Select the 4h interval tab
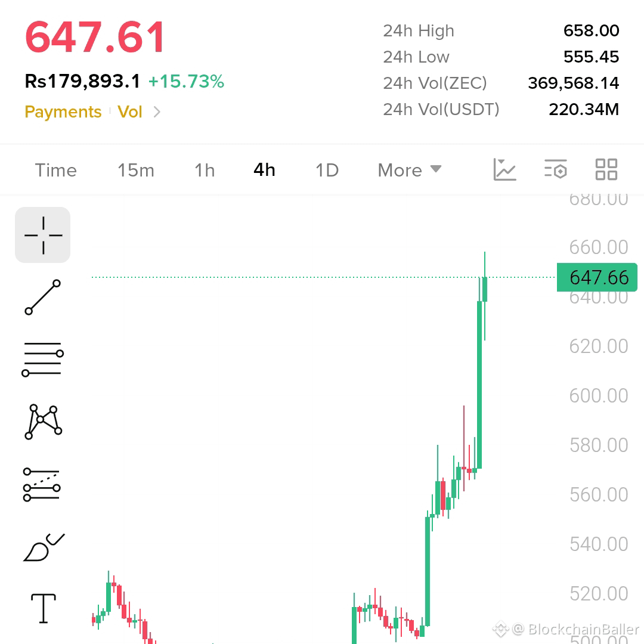The width and height of the screenshot is (644, 644). pos(264,170)
